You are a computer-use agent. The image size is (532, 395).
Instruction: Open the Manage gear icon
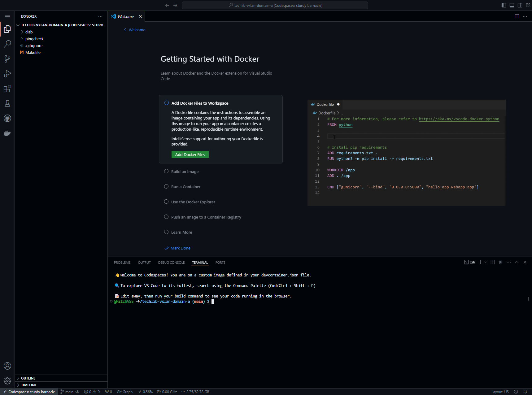[x=7, y=381]
